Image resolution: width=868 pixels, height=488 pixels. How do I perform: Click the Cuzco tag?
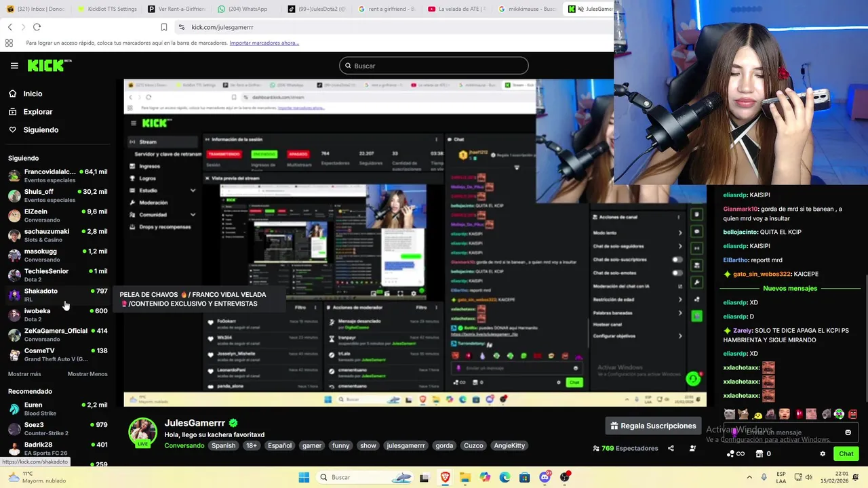pyautogui.click(x=473, y=445)
